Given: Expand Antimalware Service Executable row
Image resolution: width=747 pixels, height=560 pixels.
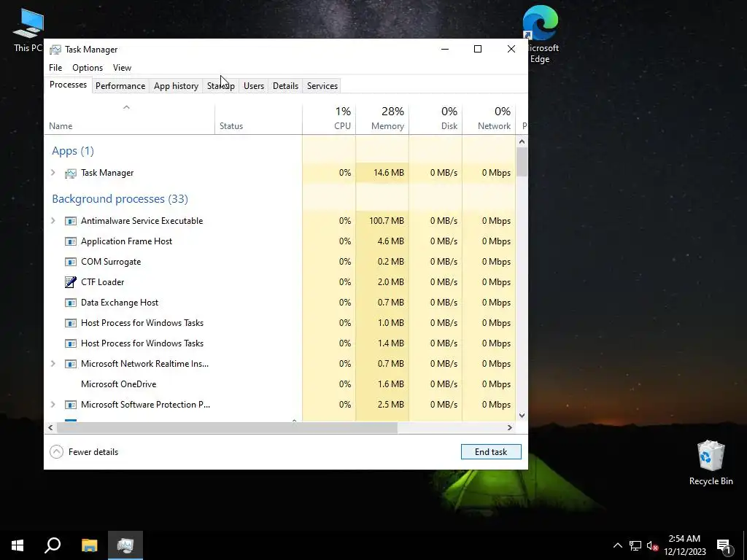Looking at the screenshot, I should [x=53, y=221].
